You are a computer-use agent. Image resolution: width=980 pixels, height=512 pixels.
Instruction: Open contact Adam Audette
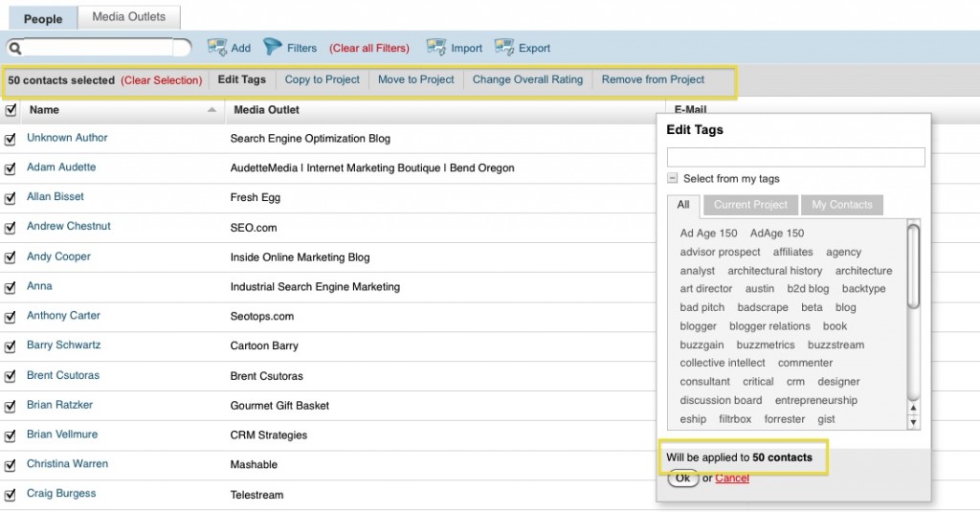[61, 167]
